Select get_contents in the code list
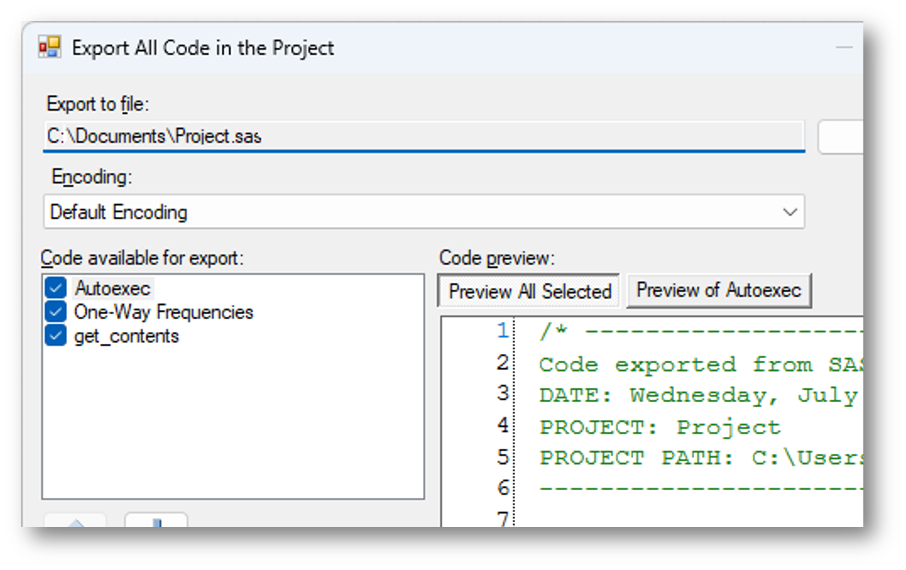906x570 pixels. [126, 336]
